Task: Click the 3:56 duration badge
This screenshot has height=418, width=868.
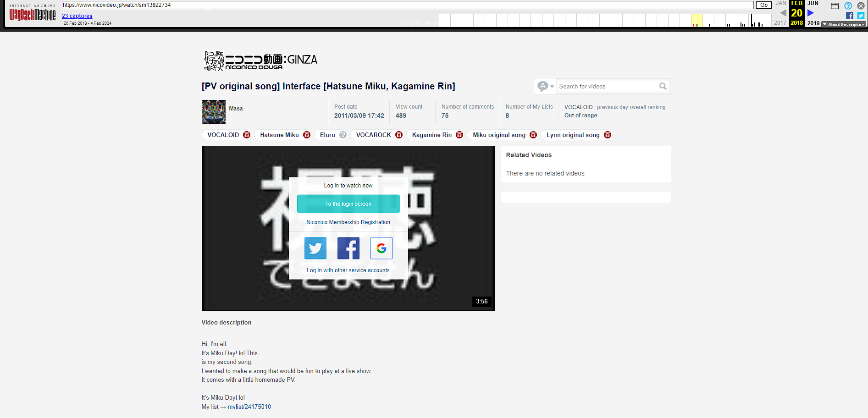Action: click(481, 301)
